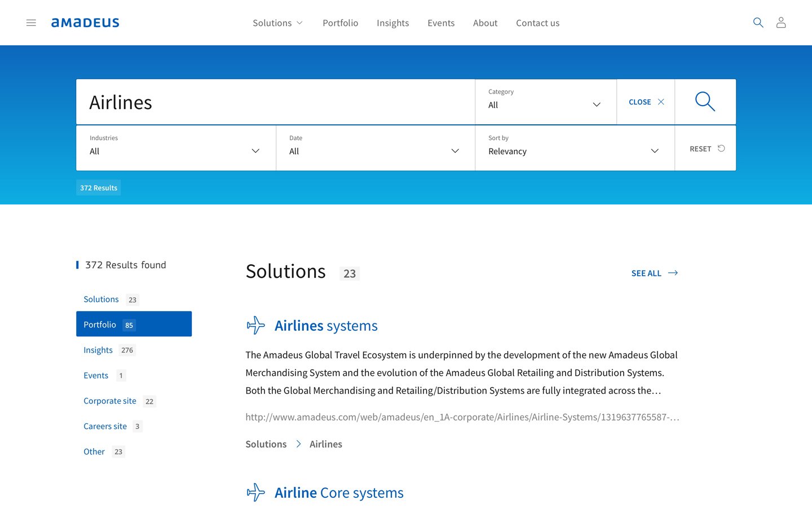Open the hamburger menu icon

31,23
